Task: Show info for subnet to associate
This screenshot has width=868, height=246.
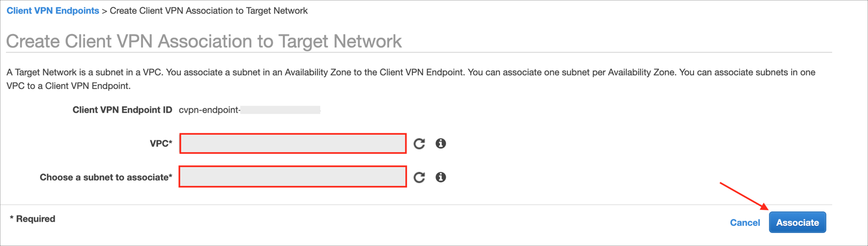Action: click(441, 177)
